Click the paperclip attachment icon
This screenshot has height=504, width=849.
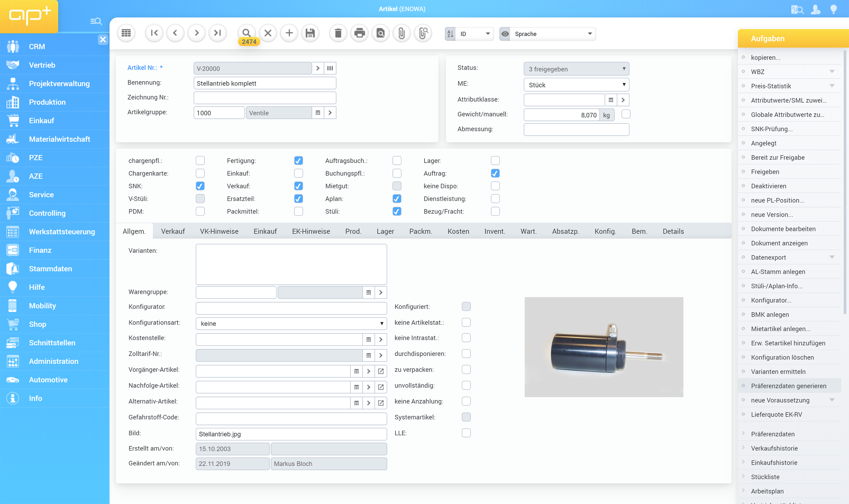coord(402,33)
